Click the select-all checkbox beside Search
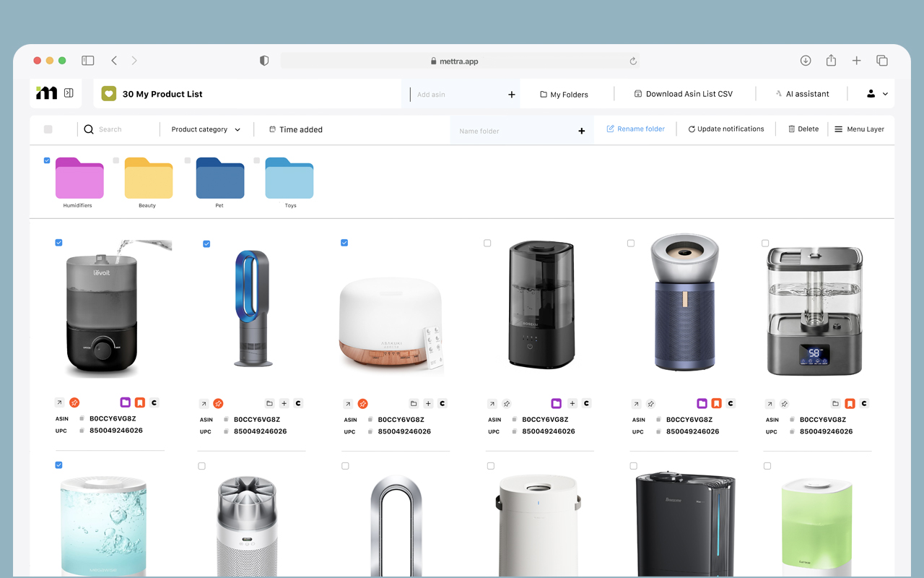 coord(48,129)
